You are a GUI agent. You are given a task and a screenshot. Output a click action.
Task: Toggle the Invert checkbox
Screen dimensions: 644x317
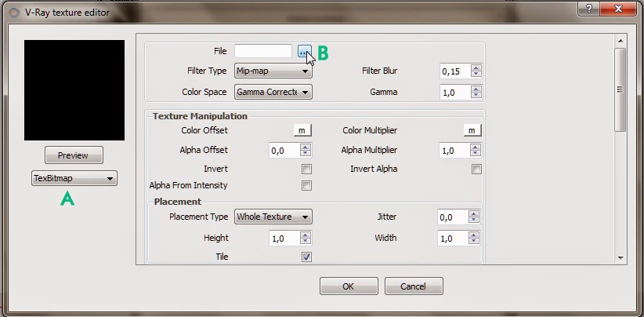(x=306, y=169)
